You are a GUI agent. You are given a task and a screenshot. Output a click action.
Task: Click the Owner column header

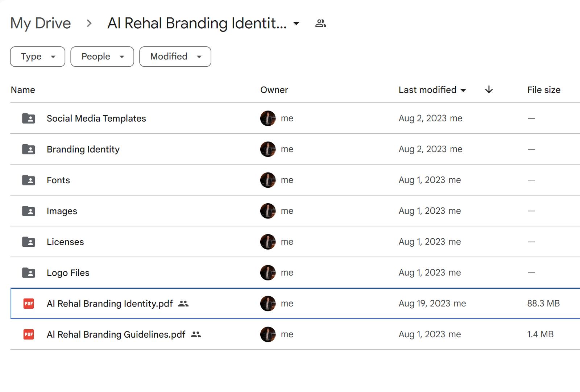274,90
